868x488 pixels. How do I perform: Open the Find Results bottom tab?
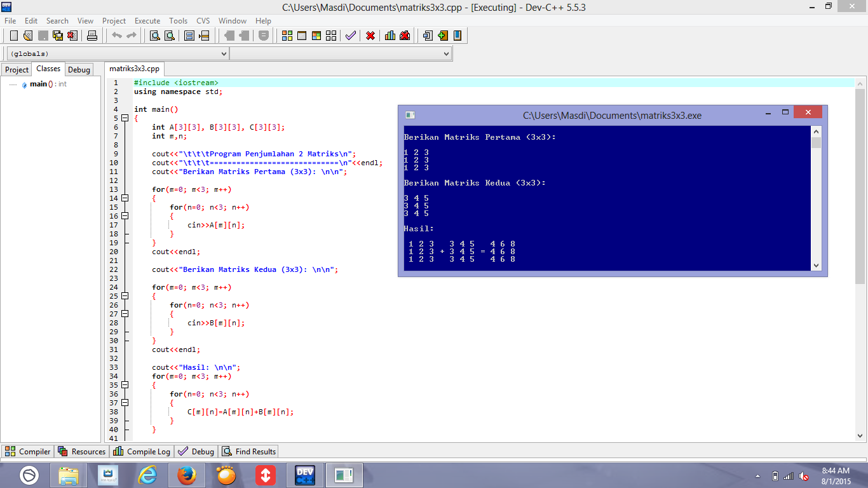pyautogui.click(x=248, y=452)
